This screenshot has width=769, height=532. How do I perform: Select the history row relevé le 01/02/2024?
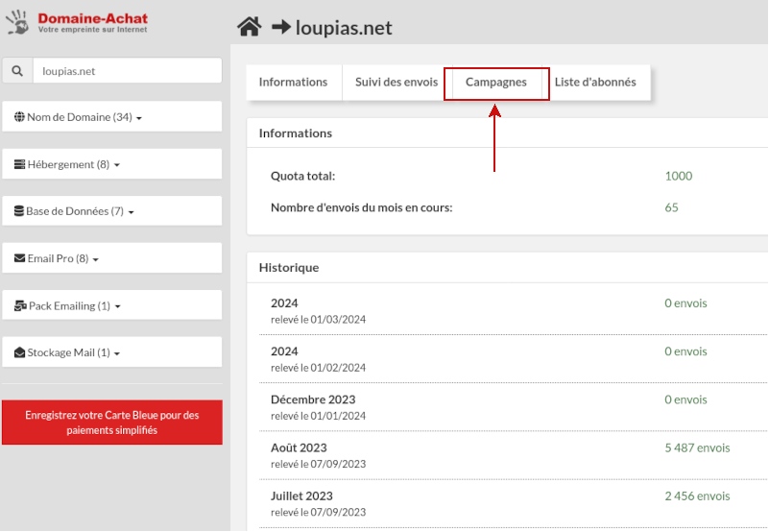pyautogui.click(x=513, y=359)
